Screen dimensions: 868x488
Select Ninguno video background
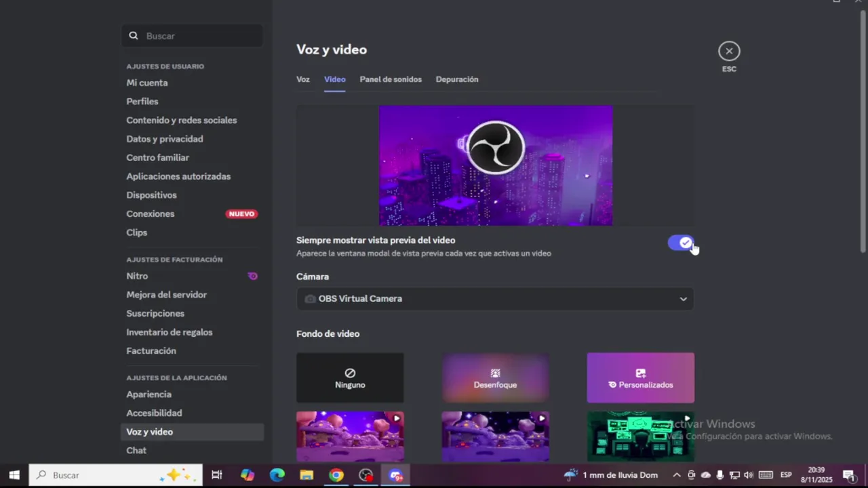(350, 378)
